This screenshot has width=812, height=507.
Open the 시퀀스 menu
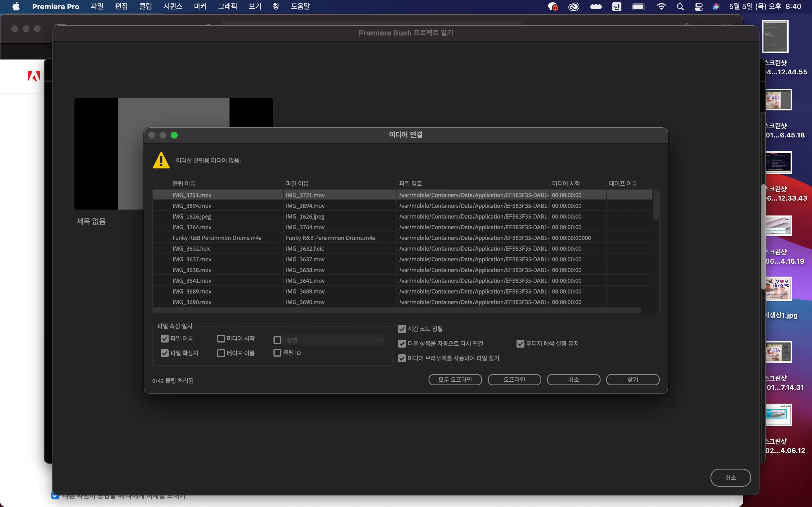tap(173, 6)
